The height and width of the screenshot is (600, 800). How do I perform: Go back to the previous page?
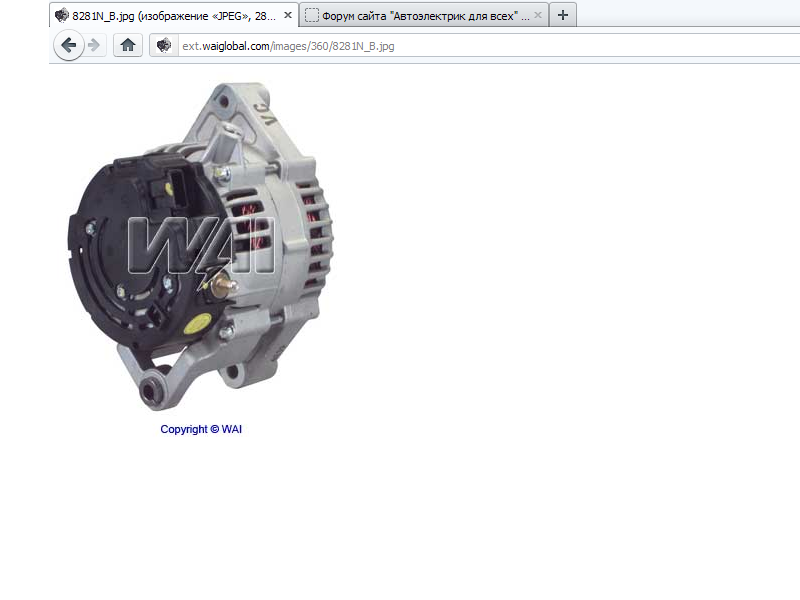pos(68,45)
